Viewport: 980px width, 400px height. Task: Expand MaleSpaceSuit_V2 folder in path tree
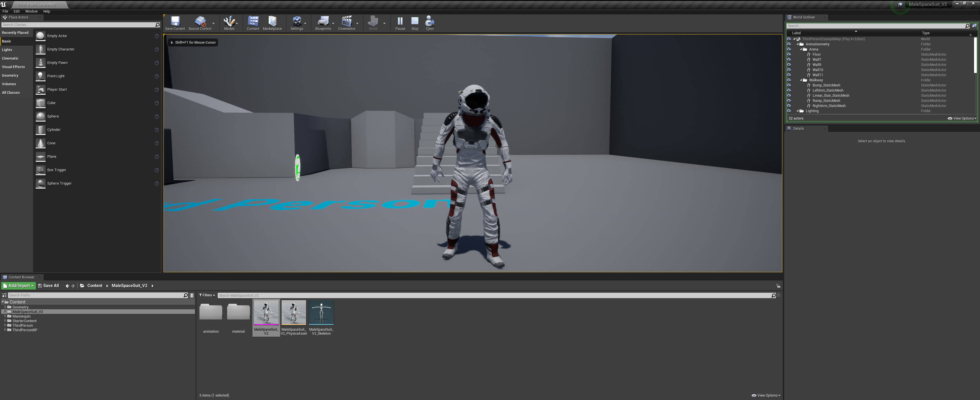click(5, 312)
